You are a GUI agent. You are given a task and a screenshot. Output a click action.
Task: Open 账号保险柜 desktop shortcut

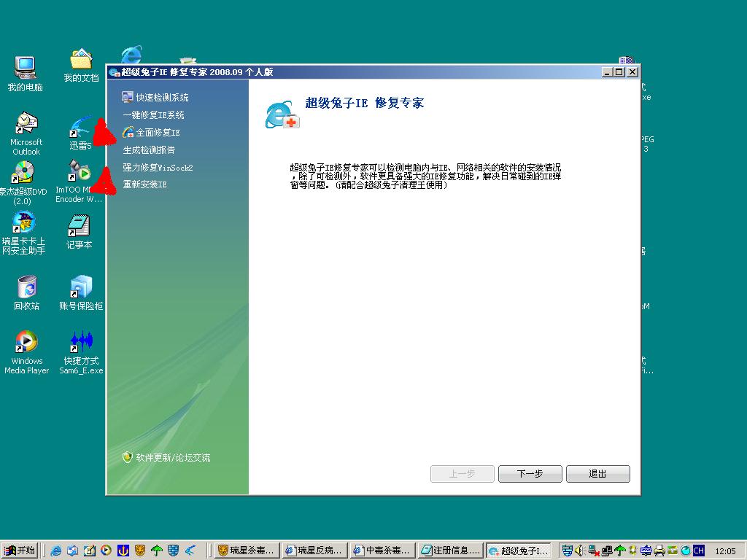(81, 293)
